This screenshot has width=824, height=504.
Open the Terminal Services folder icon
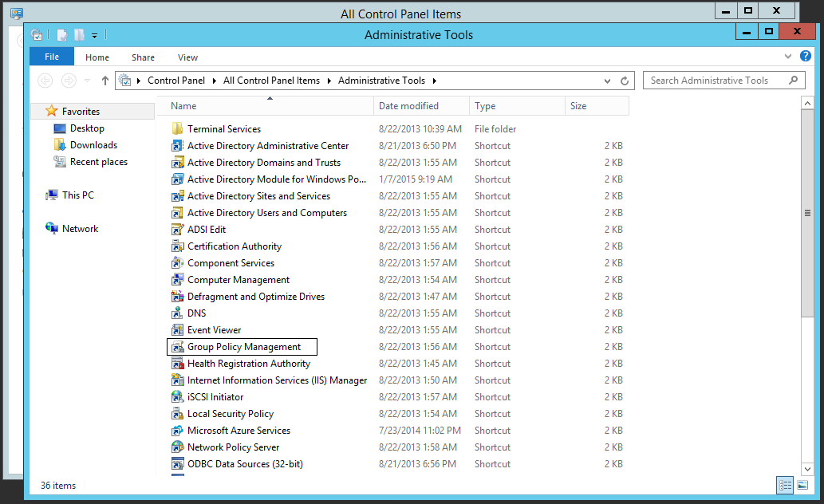pyautogui.click(x=178, y=128)
